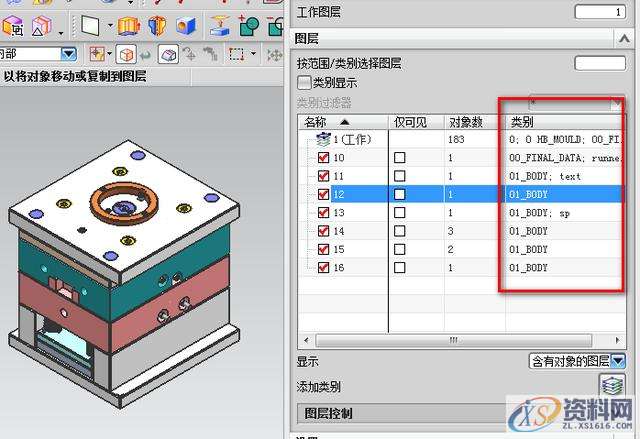Uncheck the red check for layer 11
The height and width of the screenshot is (439, 640).
[323, 176]
